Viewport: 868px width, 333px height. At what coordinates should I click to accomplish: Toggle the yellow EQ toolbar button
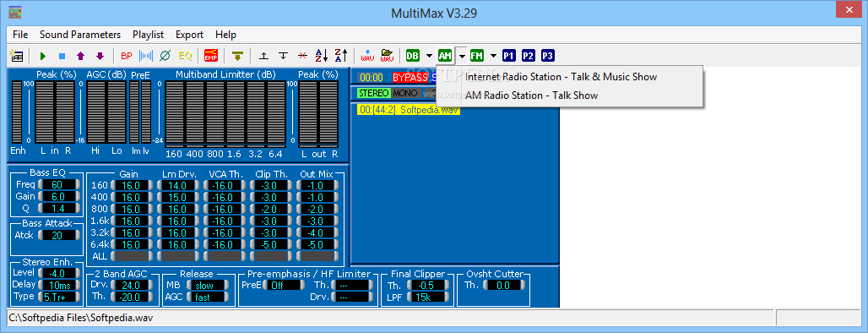[185, 56]
